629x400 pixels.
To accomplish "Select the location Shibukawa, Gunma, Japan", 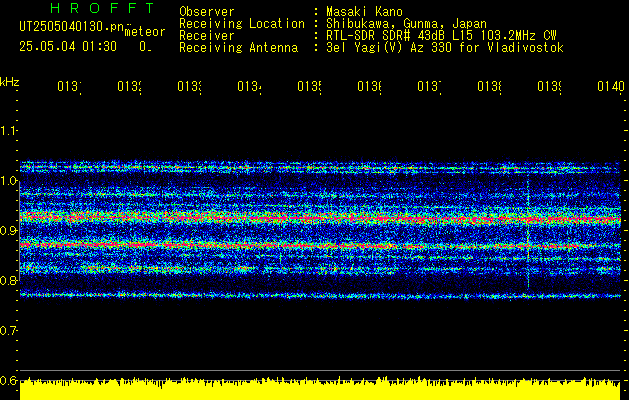I will 406,24.
